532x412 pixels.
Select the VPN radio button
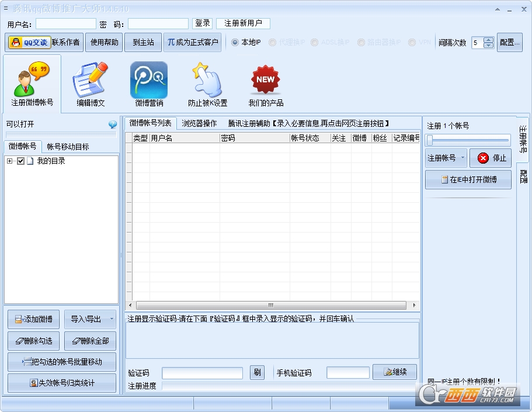point(412,43)
